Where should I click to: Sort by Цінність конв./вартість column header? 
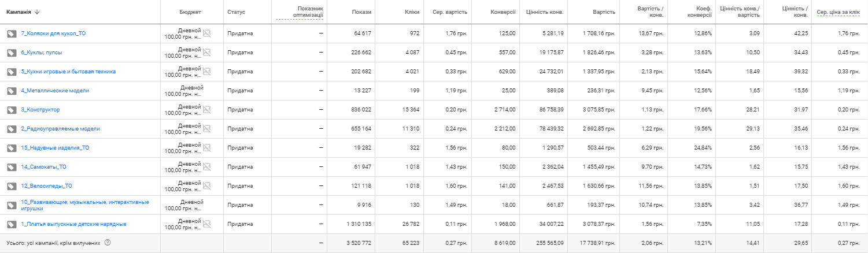[x=740, y=12]
